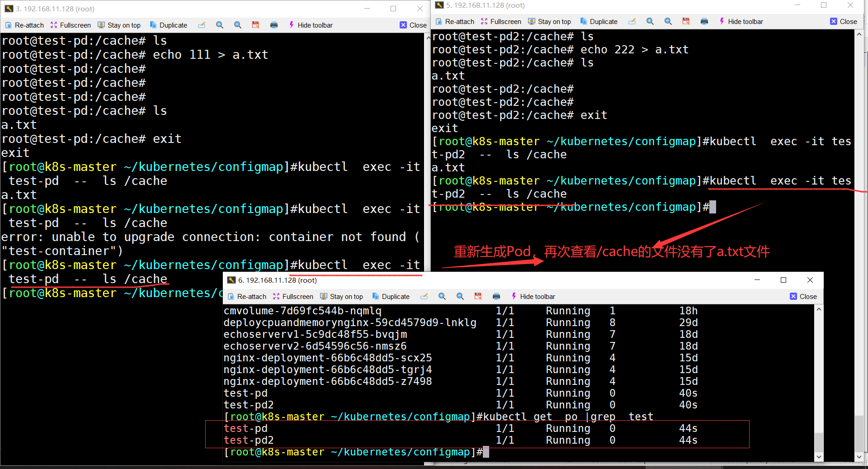
Task: Click 'echo 222 > a.txt' command in window 5
Action: point(634,50)
